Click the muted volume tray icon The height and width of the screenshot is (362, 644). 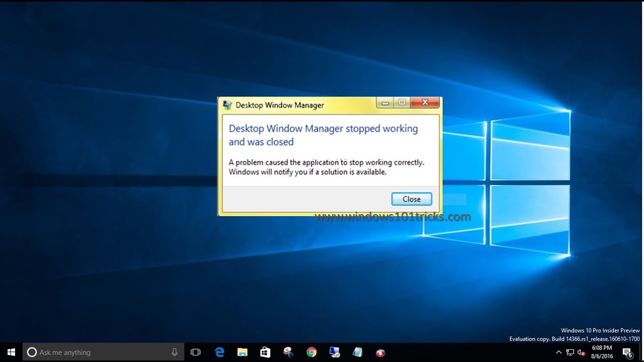pos(581,352)
